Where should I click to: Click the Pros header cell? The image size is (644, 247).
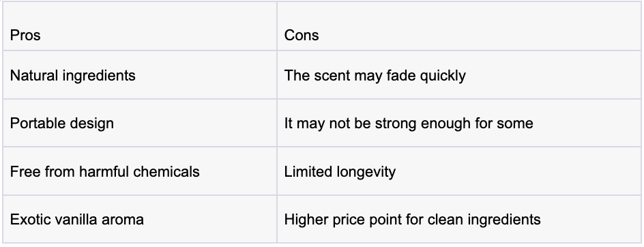pos(140,27)
